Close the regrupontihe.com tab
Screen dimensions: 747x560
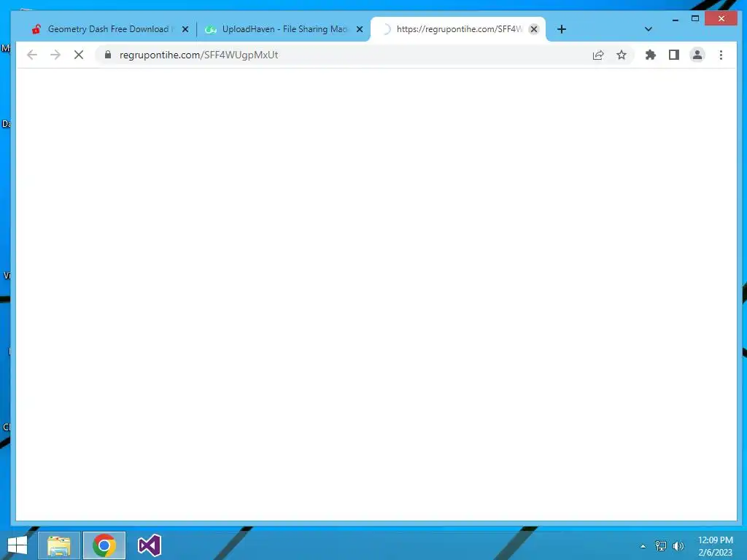click(534, 29)
